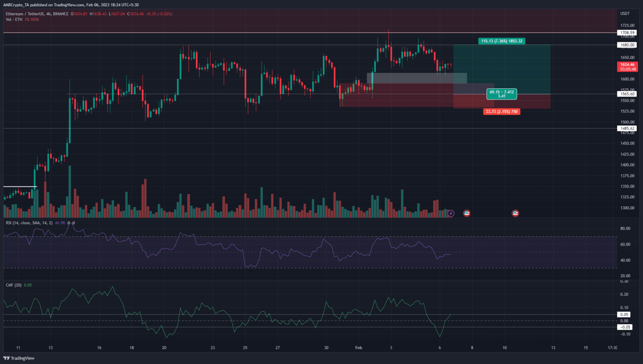Screen dimensions: 643x364
Task: Click the second US flag economic event icon
Action: coord(515,213)
